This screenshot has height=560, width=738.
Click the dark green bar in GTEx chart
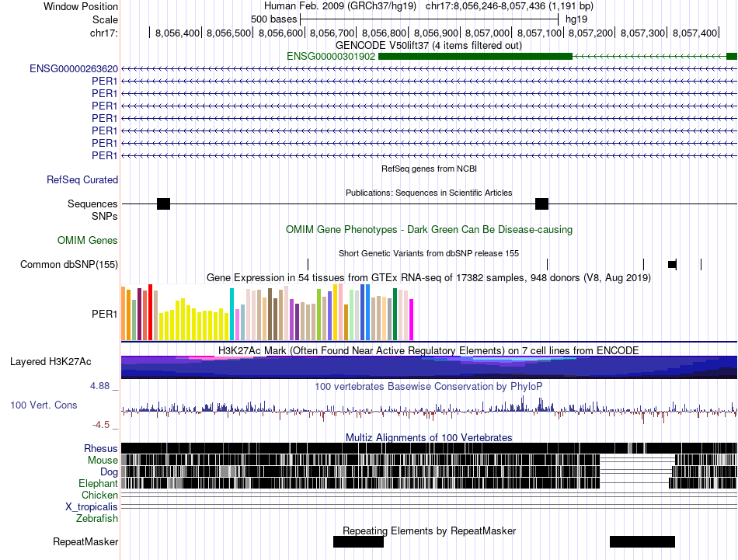395,314
